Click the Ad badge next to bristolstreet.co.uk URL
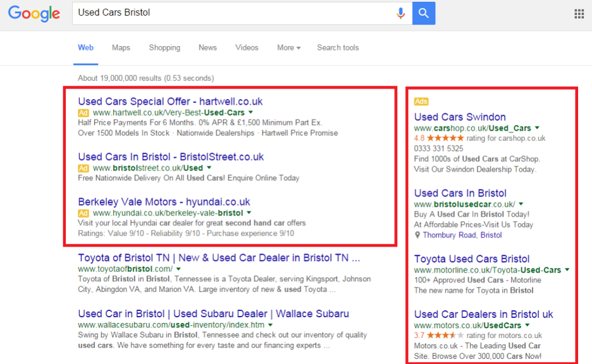The height and width of the screenshot is (364, 592). (83, 168)
